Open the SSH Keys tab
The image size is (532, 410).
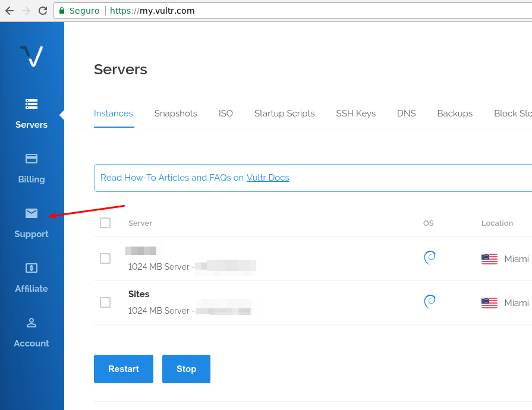pyautogui.click(x=356, y=113)
